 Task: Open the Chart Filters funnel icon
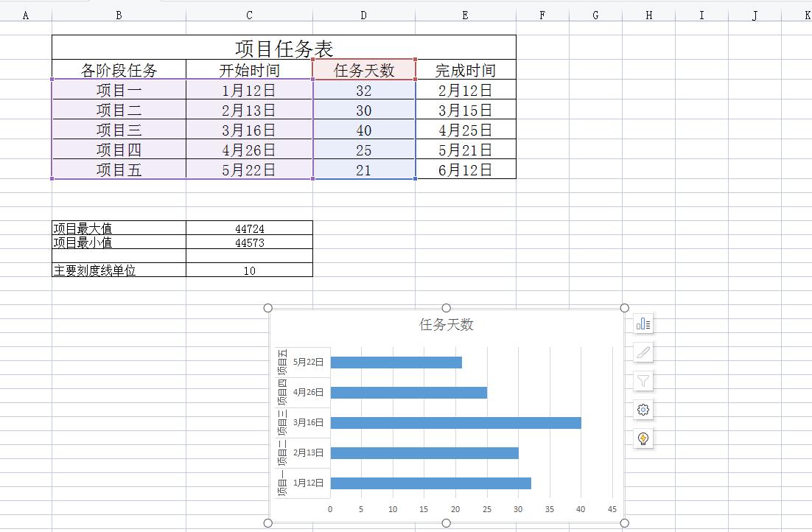pos(642,381)
